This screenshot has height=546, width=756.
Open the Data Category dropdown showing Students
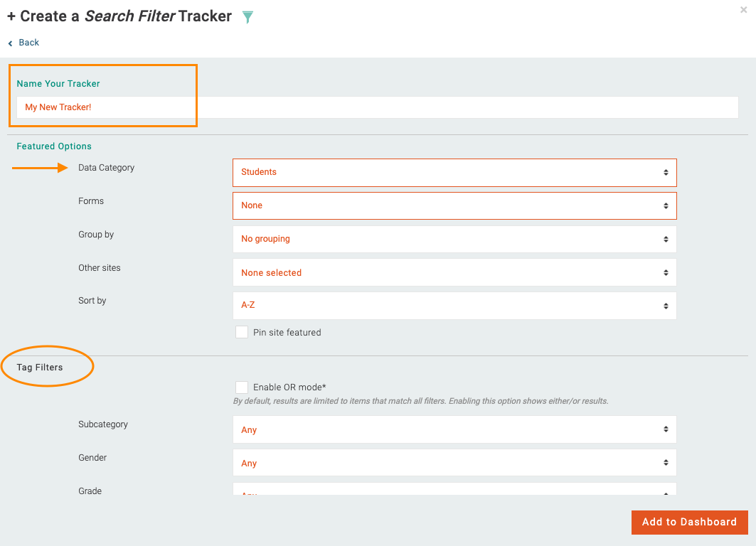(x=454, y=173)
